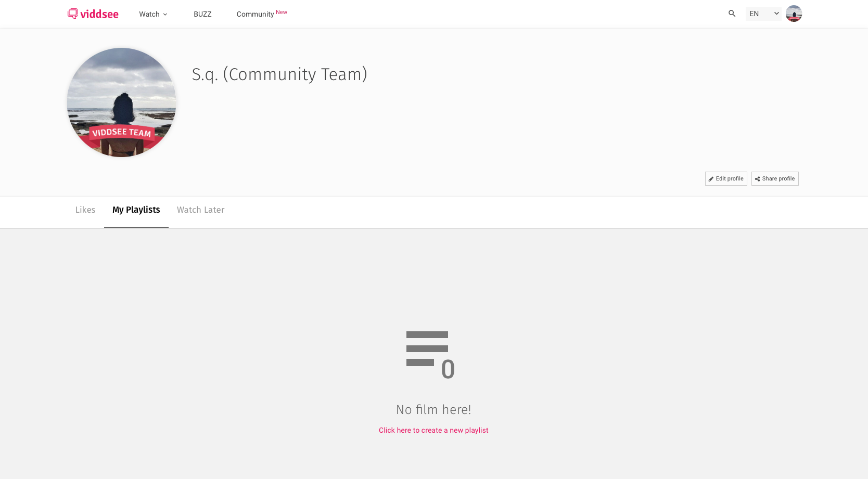Viewport: 868px width, 479px height.
Task: Click the 'No film here!' message
Action: 433,409
